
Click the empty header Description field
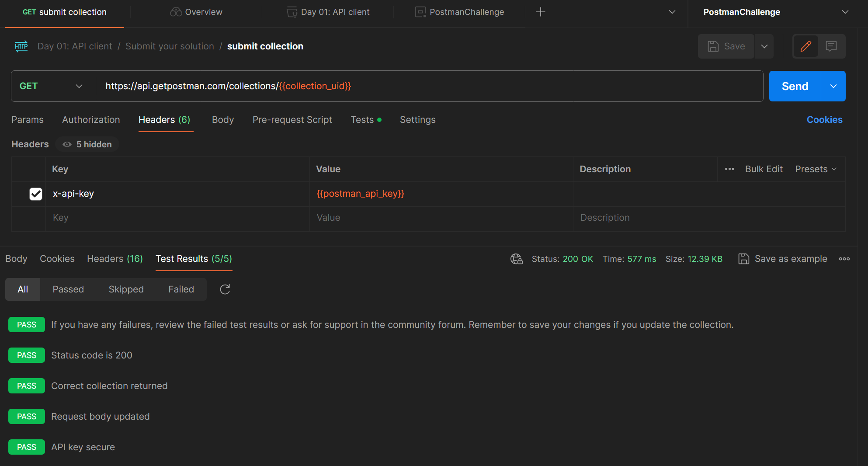709,218
